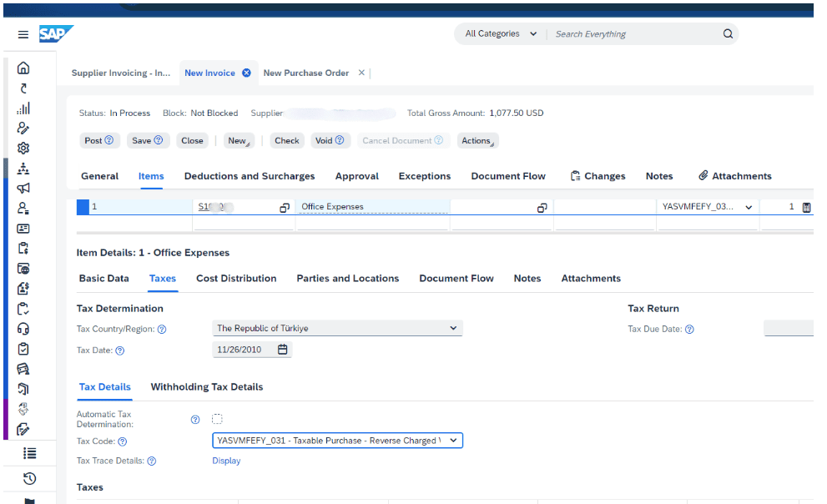Open the handshake sidebar icon
This screenshot has height=504, width=827.
pyautogui.click(x=23, y=409)
